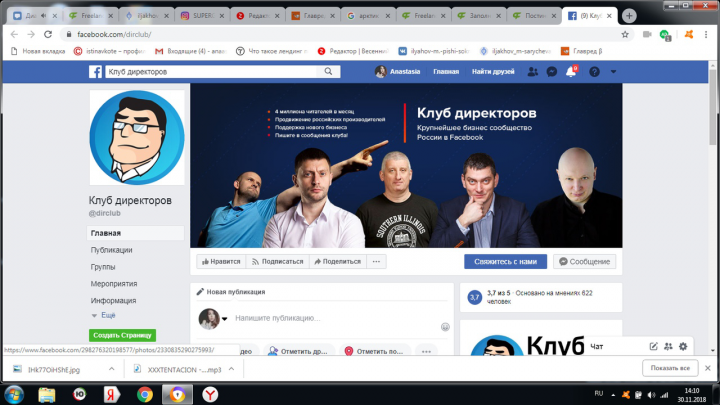Open Messenger icon in header

(551, 72)
